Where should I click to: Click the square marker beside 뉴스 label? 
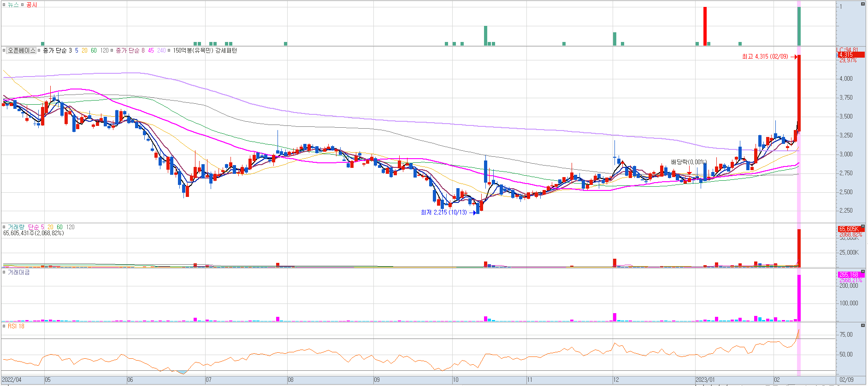4,5
